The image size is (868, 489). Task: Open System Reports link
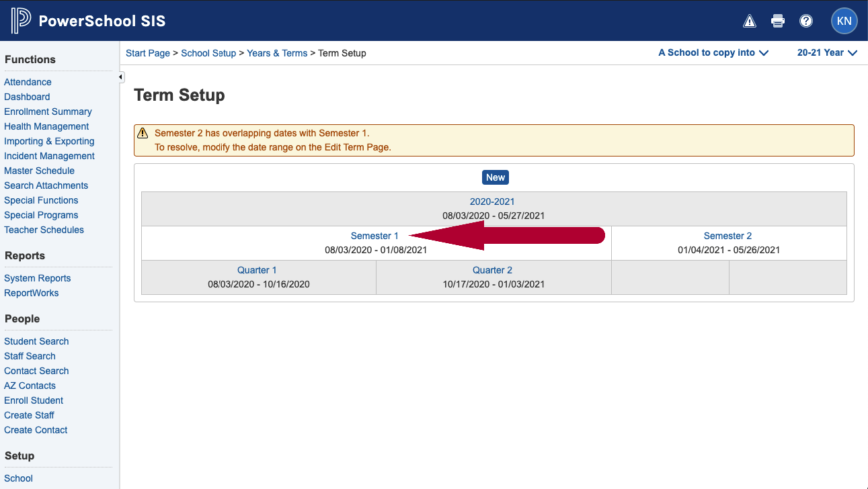(37, 278)
